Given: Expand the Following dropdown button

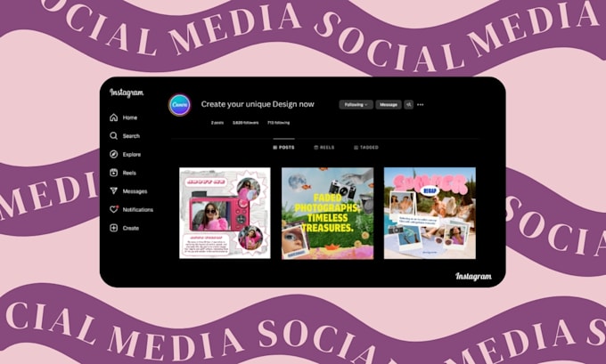Looking at the screenshot, I should 356,105.
